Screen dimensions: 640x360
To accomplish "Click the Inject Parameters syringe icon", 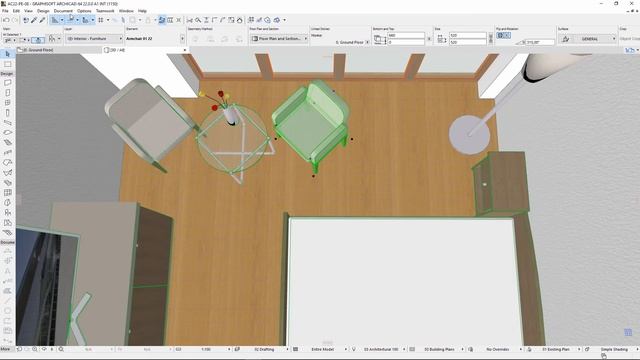I will point(42,20).
